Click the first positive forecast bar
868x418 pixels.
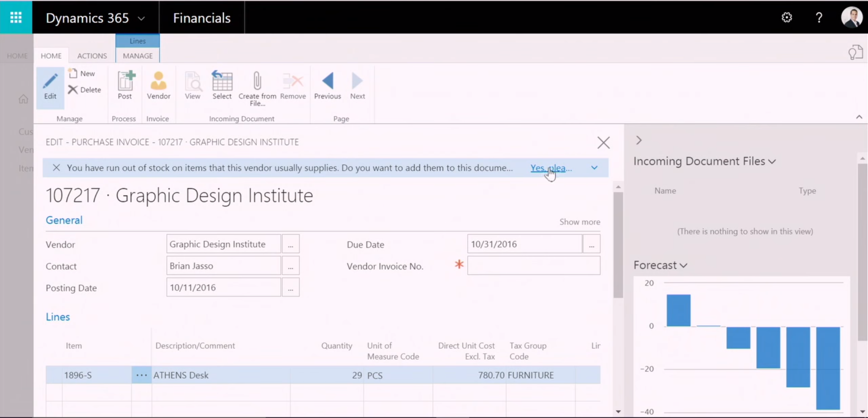pyautogui.click(x=678, y=310)
